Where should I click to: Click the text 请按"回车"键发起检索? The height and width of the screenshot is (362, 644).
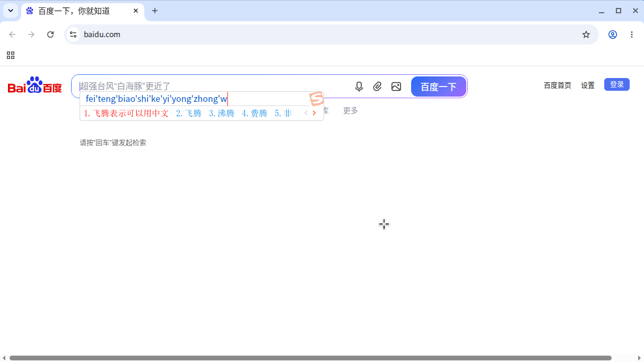[113, 143]
